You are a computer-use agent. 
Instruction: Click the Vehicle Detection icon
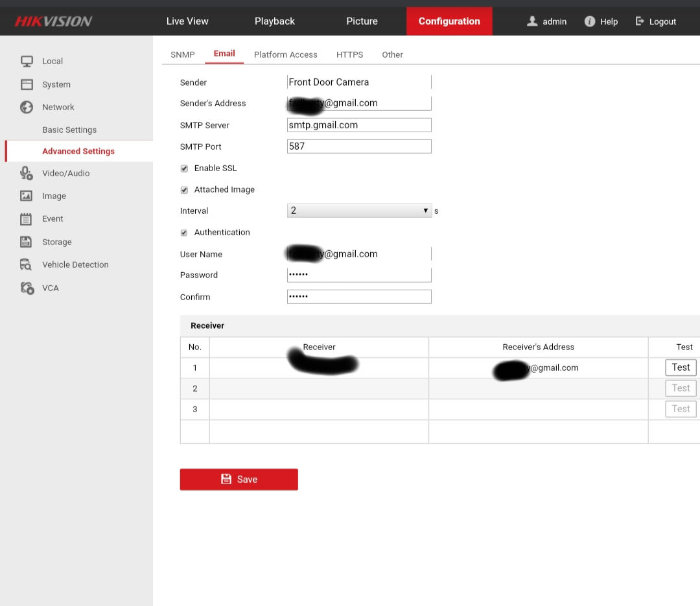point(27,265)
